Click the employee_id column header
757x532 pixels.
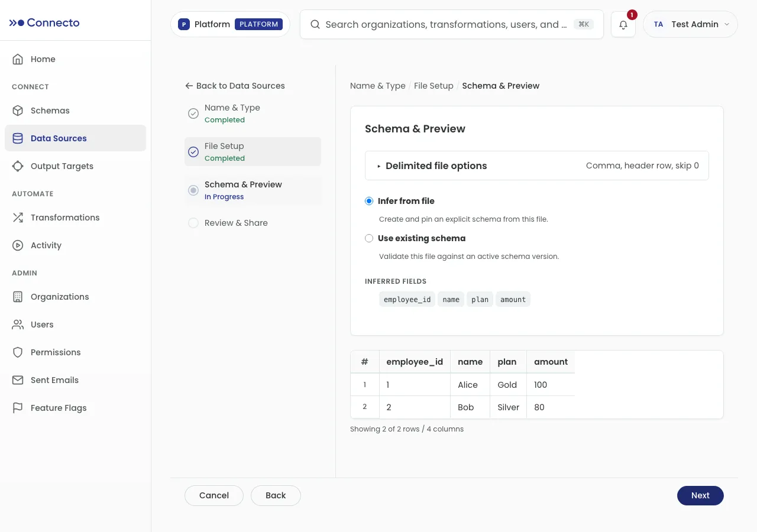point(415,362)
